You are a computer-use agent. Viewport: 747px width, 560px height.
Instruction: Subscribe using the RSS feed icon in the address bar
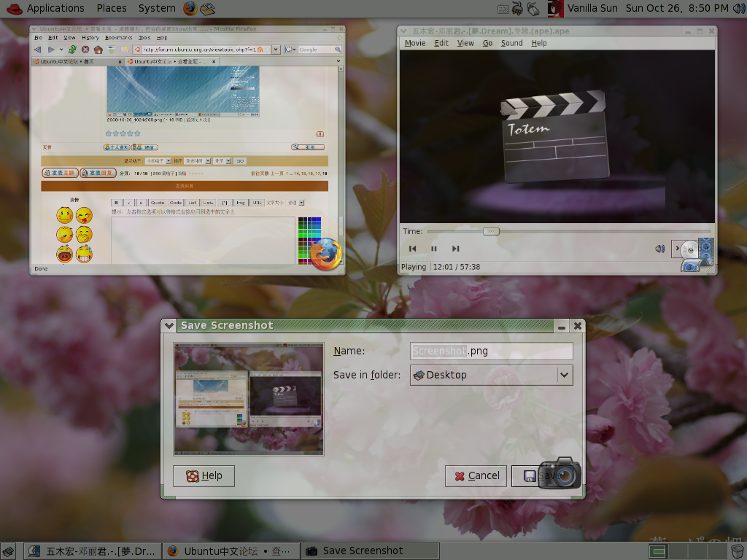pyautogui.click(x=260, y=50)
